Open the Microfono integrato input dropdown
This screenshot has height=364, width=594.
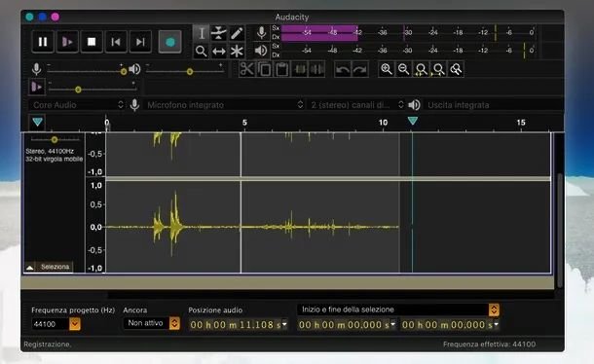pyautogui.click(x=225, y=105)
